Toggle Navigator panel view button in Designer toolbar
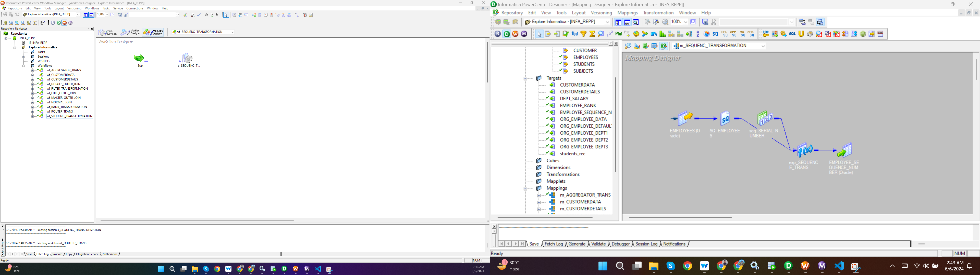 click(x=618, y=22)
